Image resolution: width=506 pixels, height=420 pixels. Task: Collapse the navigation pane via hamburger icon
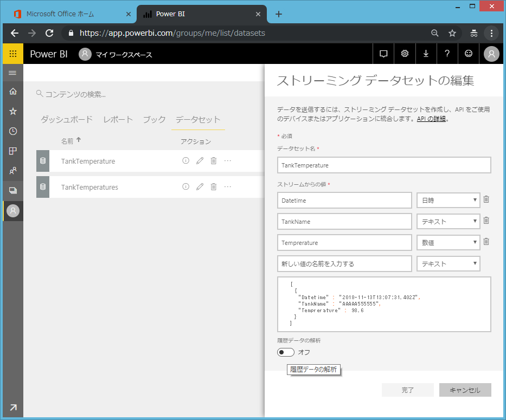(x=12, y=73)
